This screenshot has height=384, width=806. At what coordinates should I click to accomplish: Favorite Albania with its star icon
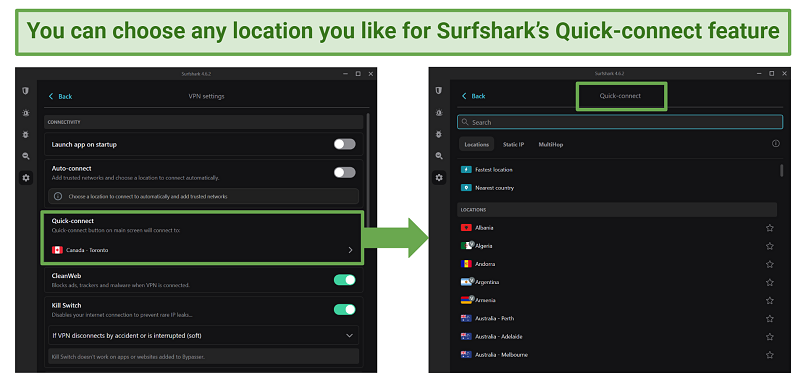tap(770, 228)
